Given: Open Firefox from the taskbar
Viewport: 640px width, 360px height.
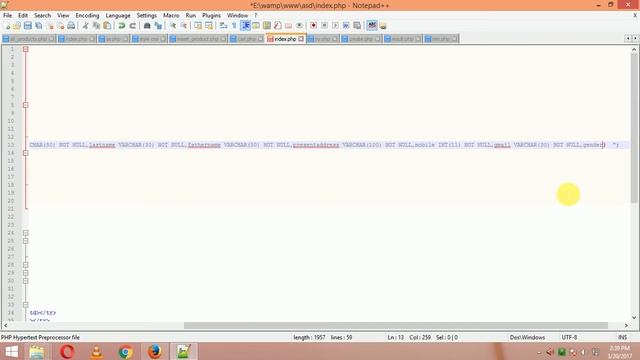Looking at the screenshot, I should 155,351.
